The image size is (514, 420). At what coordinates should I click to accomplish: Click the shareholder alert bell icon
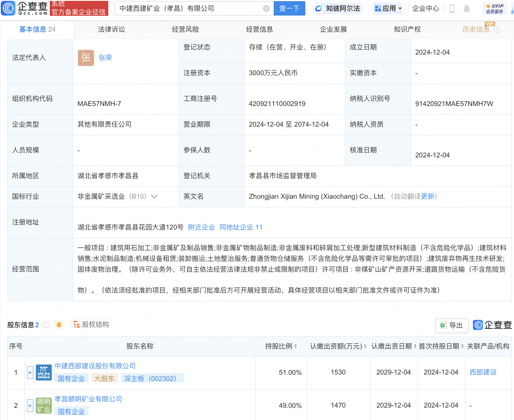click(x=59, y=325)
